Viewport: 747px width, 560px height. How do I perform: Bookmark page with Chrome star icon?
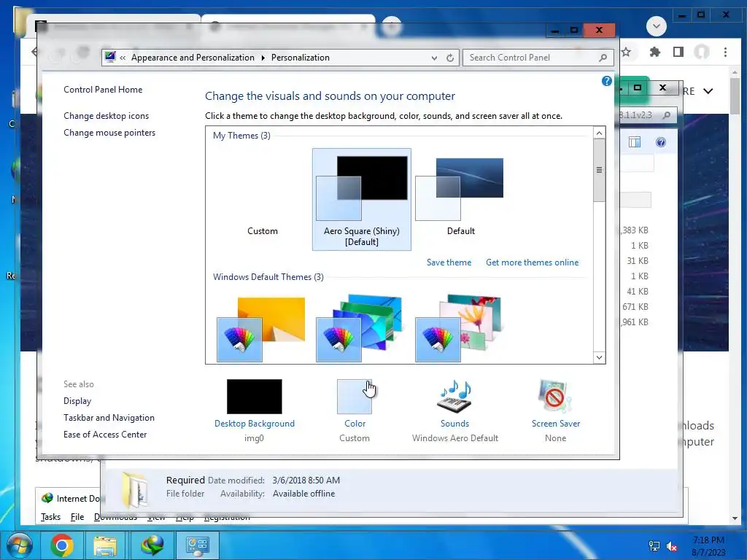627,52
